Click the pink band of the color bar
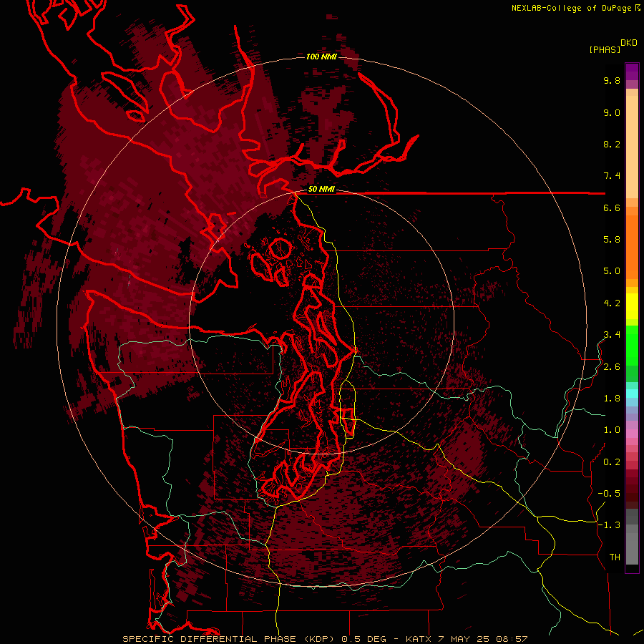 coord(632,434)
